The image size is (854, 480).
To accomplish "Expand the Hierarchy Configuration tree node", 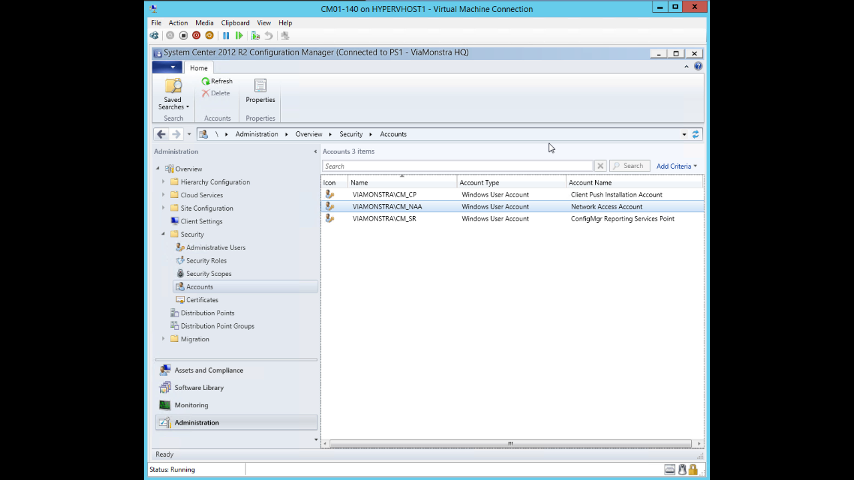I will (163, 182).
